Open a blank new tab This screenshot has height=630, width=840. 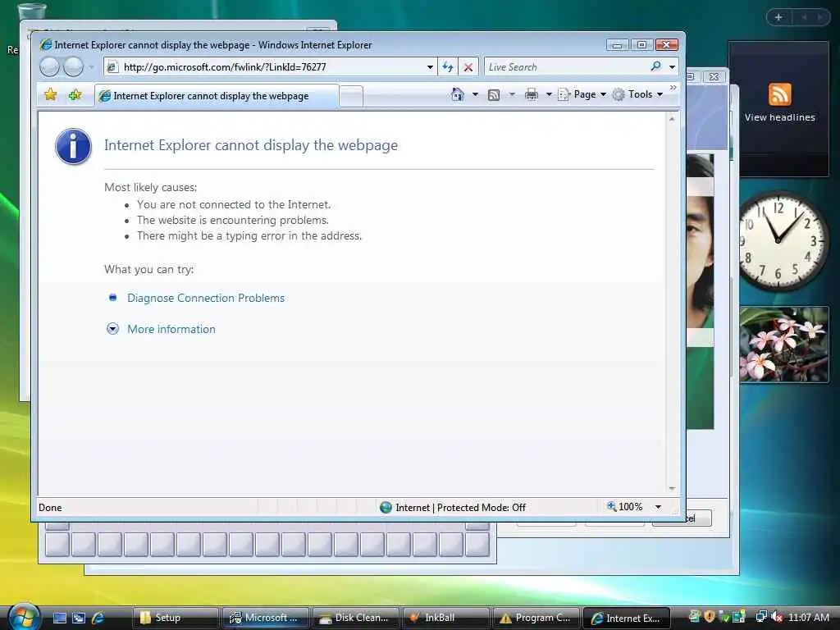(x=351, y=97)
